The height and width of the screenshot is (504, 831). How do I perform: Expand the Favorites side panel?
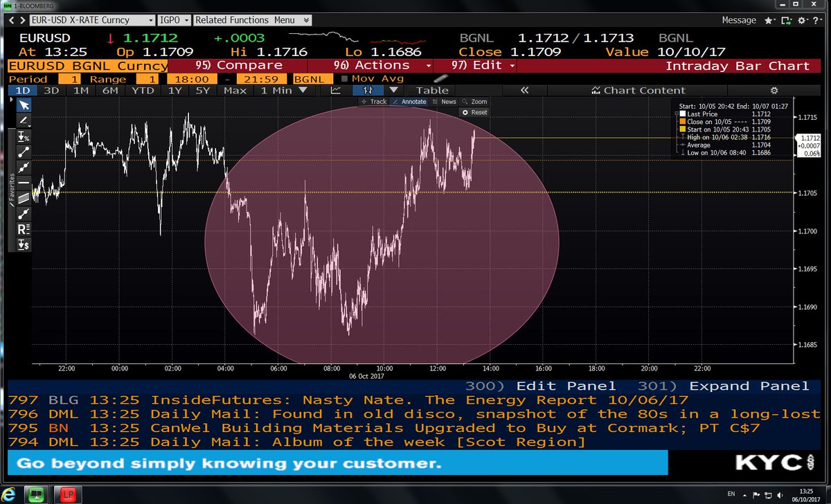point(11,190)
